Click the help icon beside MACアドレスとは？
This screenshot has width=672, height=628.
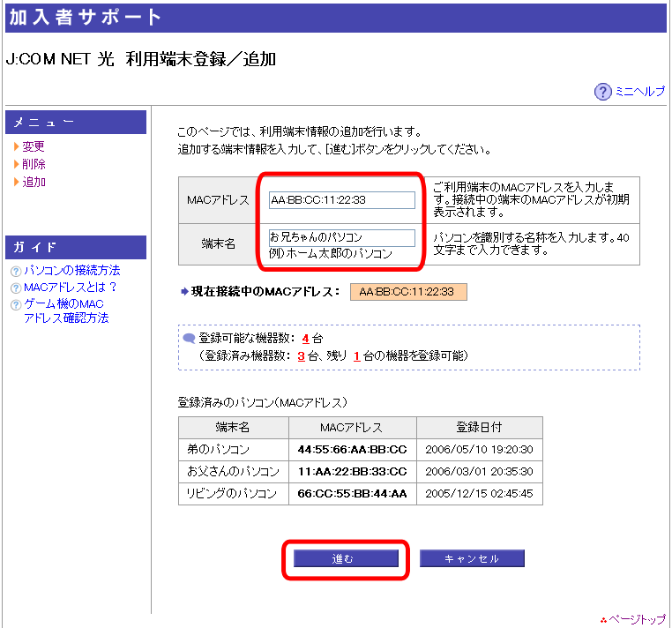click(x=16, y=288)
